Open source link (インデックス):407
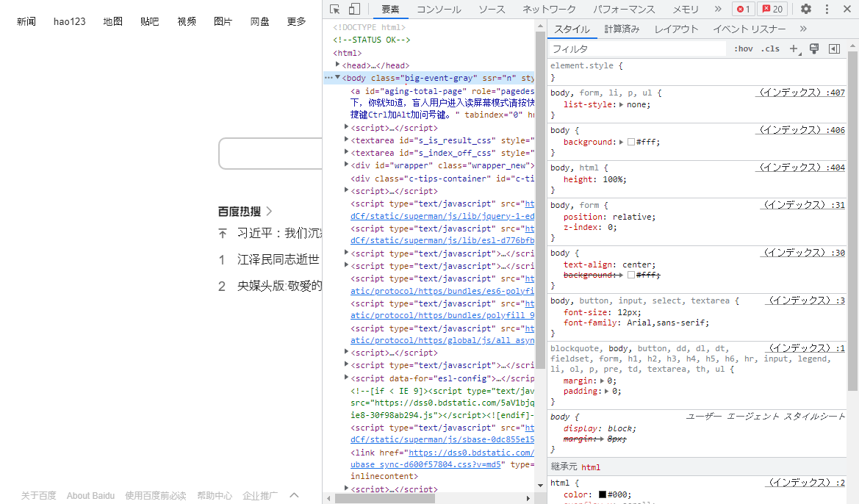Image resolution: width=859 pixels, height=504 pixels. click(x=800, y=93)
